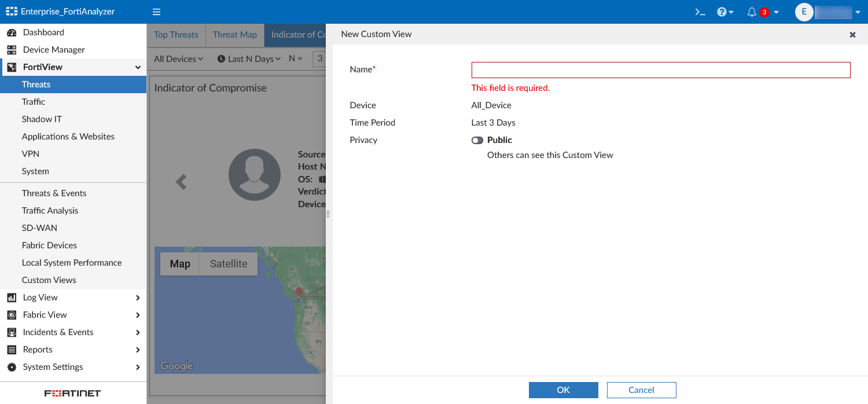Close the New Custom View panel
Screen dimensions: 868x404
(852, 35)
